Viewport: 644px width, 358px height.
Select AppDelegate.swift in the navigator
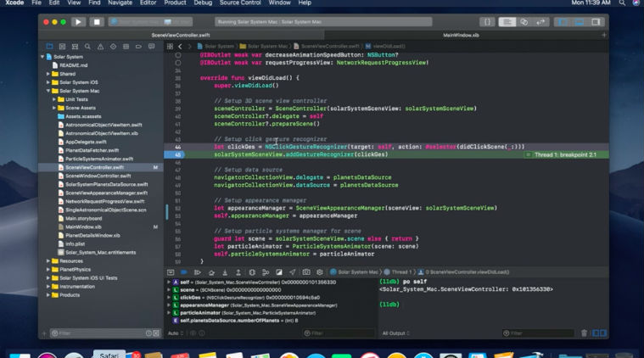(86, 142)
